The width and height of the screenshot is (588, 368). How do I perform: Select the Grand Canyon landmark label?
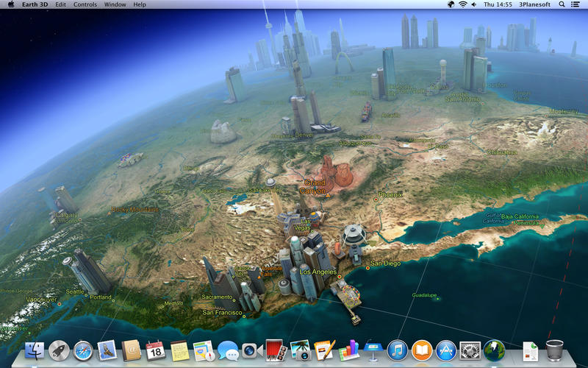pos(315,186)
